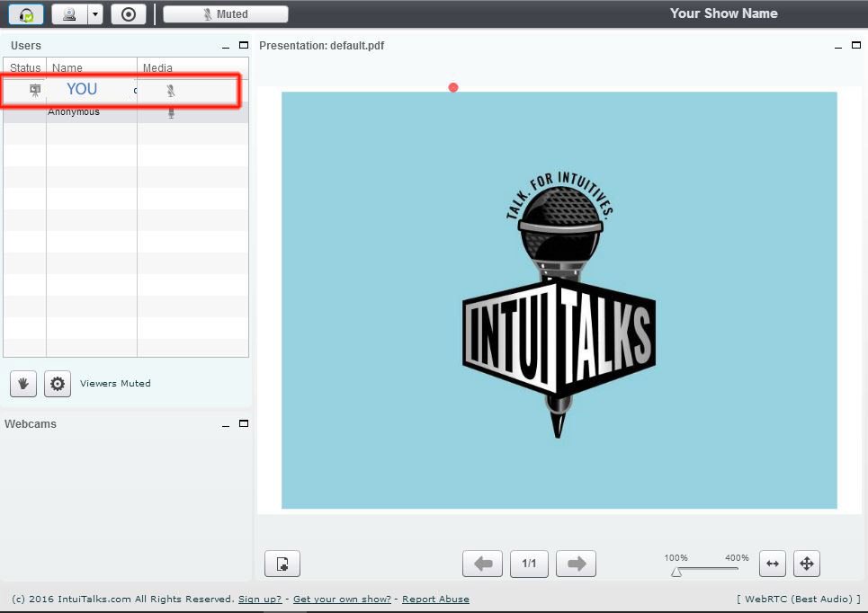Toggle muted microphone in YOU row
This screenshot has height=613, width=868.
(x=171, y=91)
